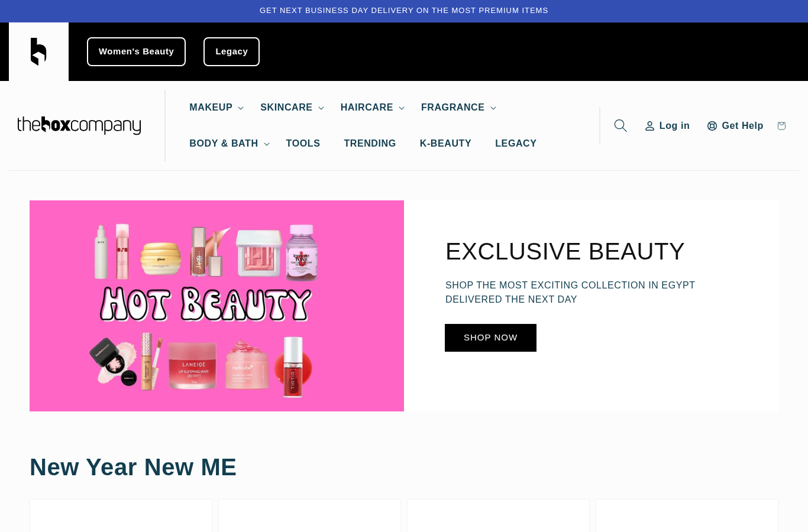This screenshot has width=808, height=532.
Task: Open the MAKEUP menu
Action: pos(211,108)
